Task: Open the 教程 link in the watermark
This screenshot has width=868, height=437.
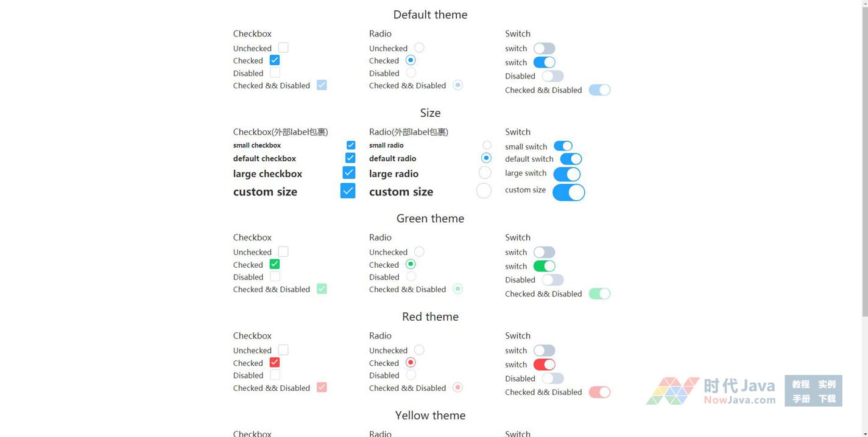Action: click(x=800, y=384)
